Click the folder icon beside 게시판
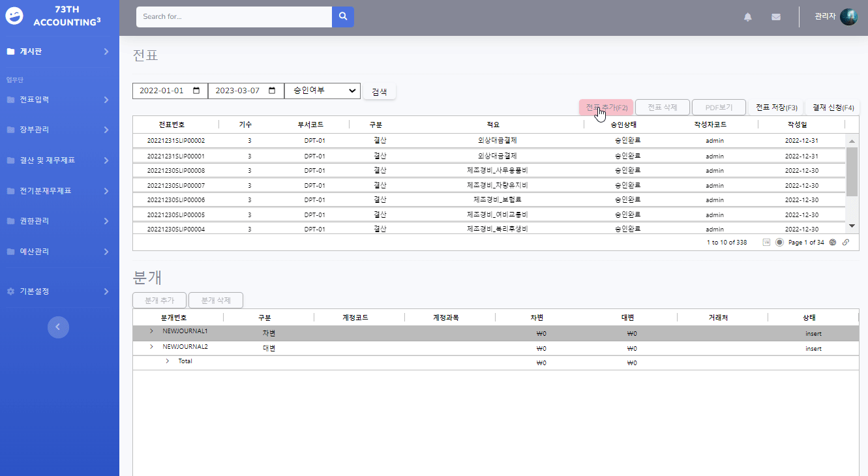This screenshot has width=868, height=476. 10,52
